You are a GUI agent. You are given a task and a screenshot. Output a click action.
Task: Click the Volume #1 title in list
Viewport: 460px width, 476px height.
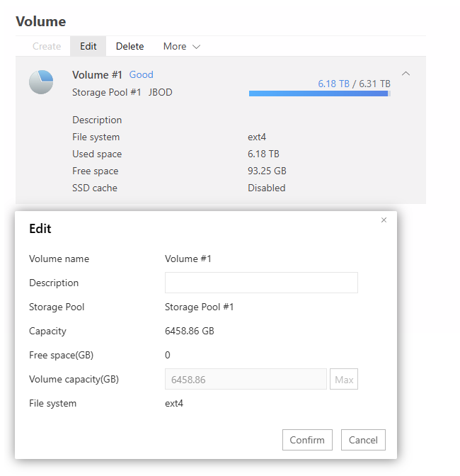tap(97, 74)
